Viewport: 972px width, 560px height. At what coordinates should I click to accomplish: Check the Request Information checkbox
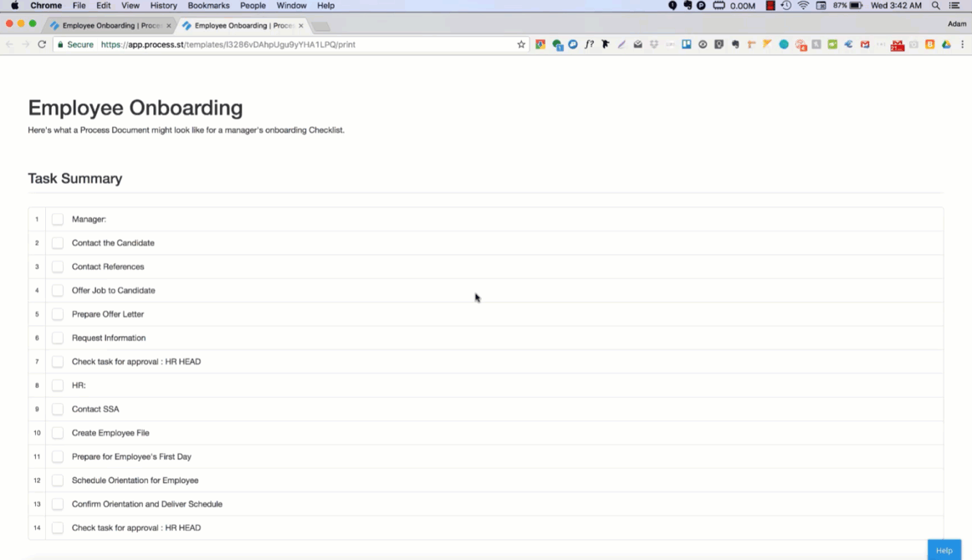click(58, 338)
